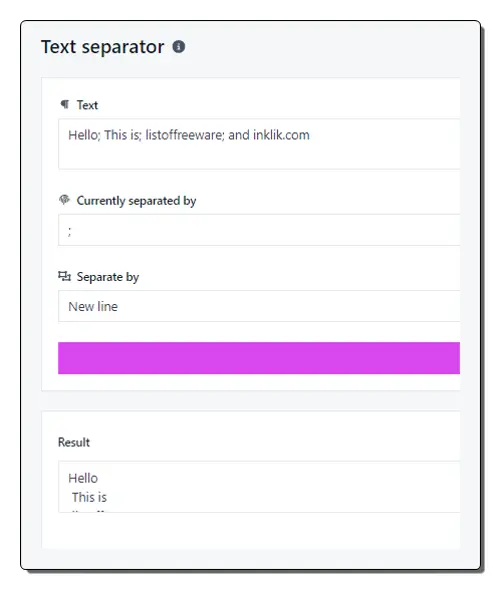Image resolution: width=500 pixels, height=589 pixels.
Task: Focus the Text input area
Action: click(259, 144)
